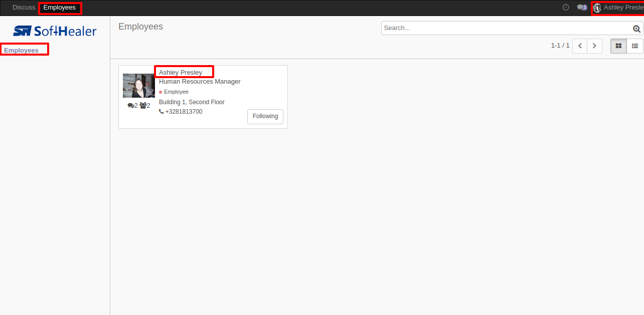Image resolution: width=644 pixels, height=315 pixels.
Task: Go to next page arrow
Action: pyautogui.click(x=594, y=46)
